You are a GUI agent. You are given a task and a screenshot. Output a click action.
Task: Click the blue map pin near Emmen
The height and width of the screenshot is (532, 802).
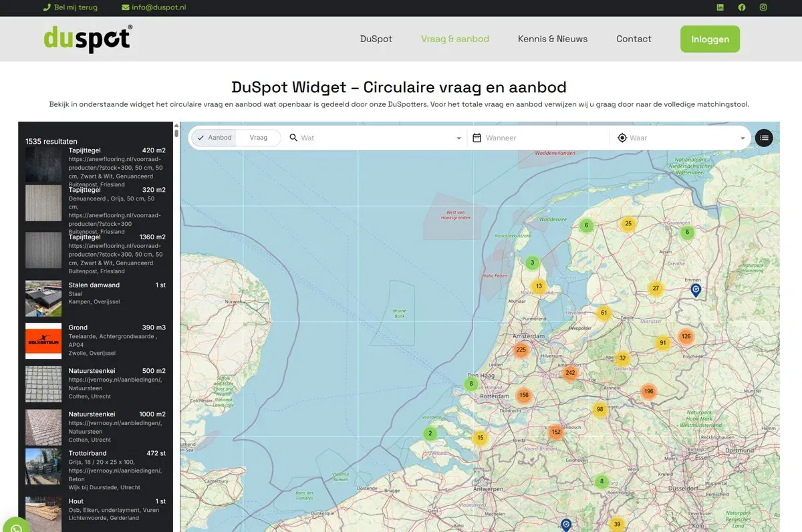(x=695, y=289)
